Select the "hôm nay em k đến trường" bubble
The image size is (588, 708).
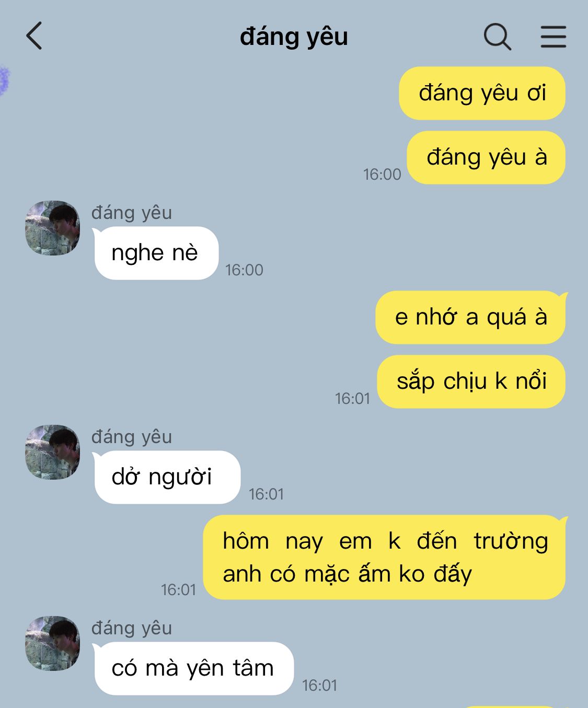pyautogui.click(x=385, y=557)
